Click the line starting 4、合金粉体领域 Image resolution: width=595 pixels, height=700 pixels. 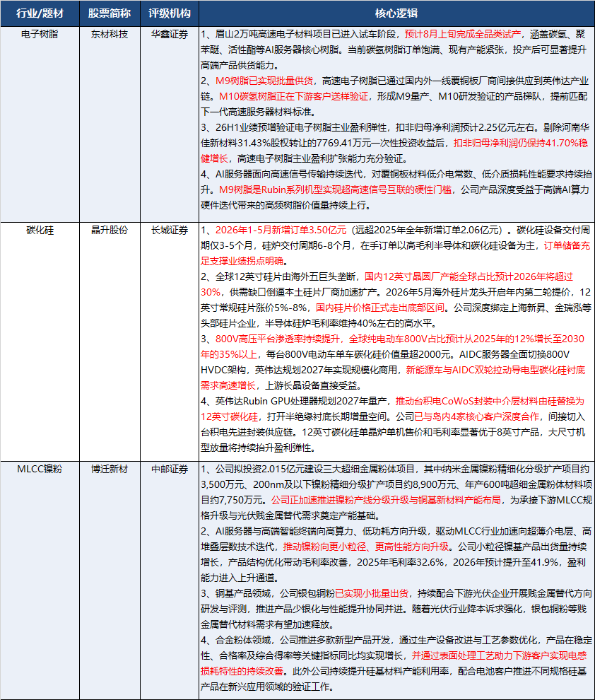(396, 640)
